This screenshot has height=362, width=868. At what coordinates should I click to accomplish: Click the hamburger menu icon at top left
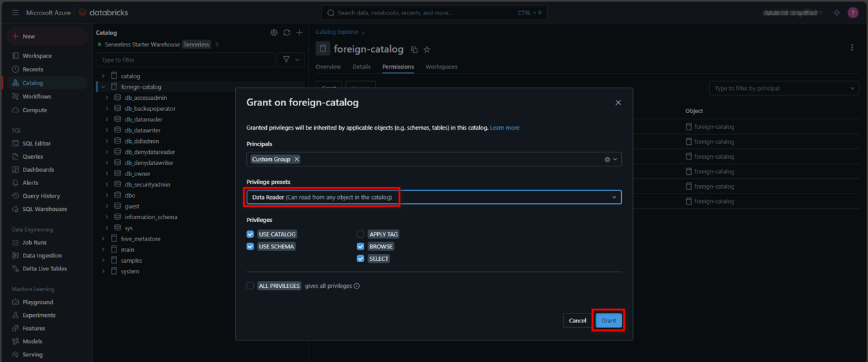pos(15,12)
